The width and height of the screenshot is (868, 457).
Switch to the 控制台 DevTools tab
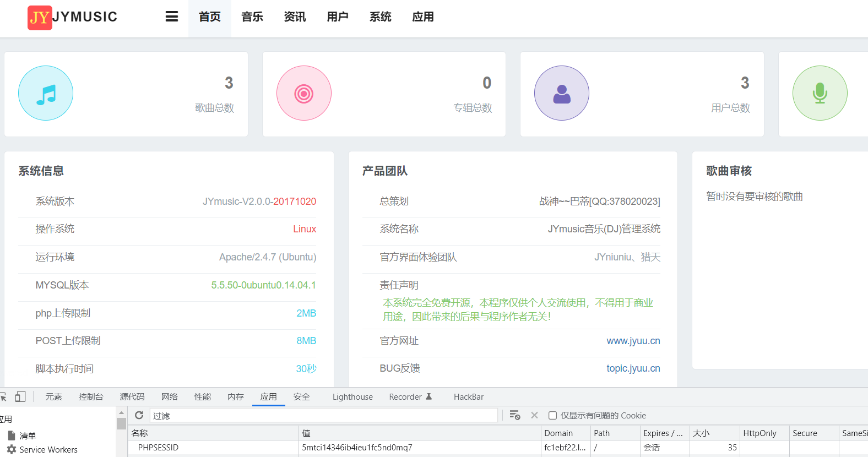click(91, 396)
